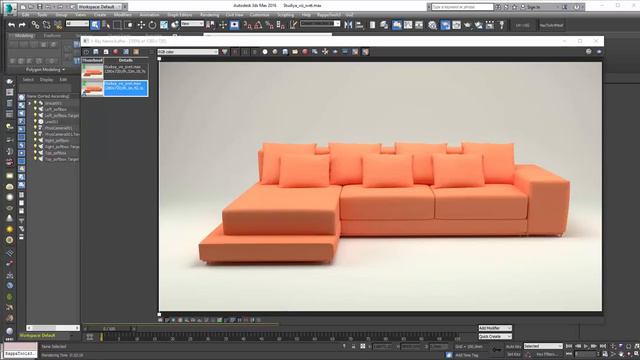Viewport: 640px width, 360px height.
Task: Toggle visibility bulb of Top_softbox
Action: (35, 153)
